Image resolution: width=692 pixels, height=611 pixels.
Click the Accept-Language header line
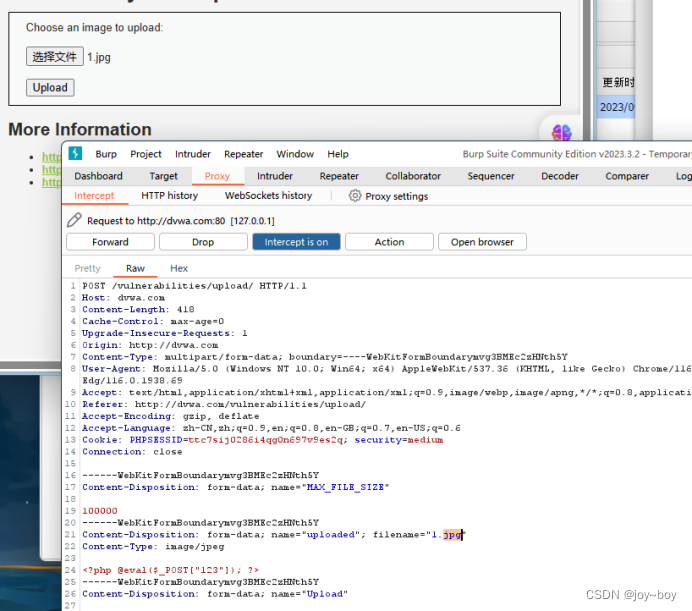(x=271, y=428)
